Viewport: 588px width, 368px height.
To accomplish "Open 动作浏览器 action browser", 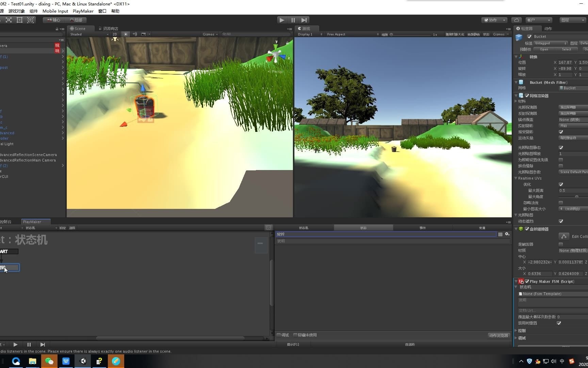I will (x=499, y=336).
